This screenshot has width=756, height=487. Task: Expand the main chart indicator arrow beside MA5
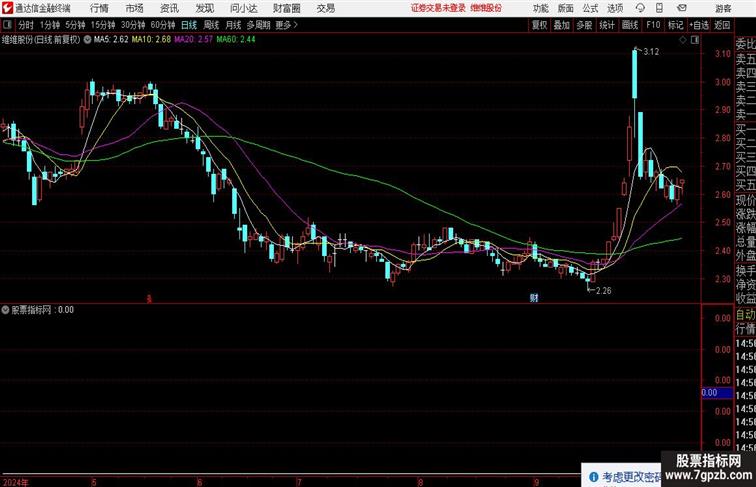87,40
